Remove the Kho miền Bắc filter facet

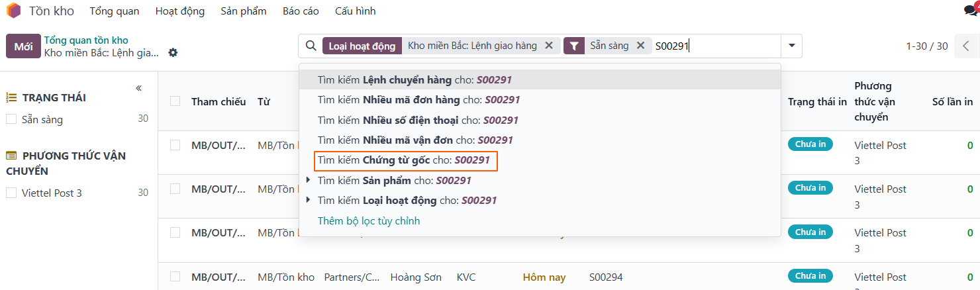point(548,46)
